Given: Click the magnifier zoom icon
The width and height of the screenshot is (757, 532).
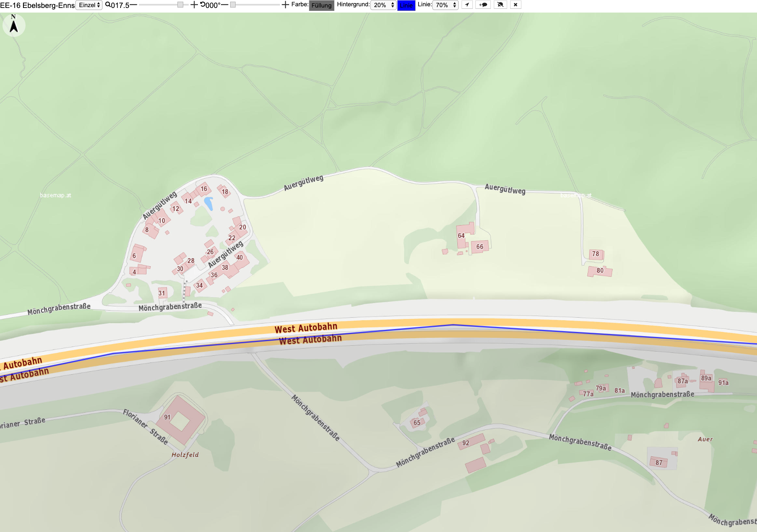Looking at the screenshot, I should click(x=108, y=5).
